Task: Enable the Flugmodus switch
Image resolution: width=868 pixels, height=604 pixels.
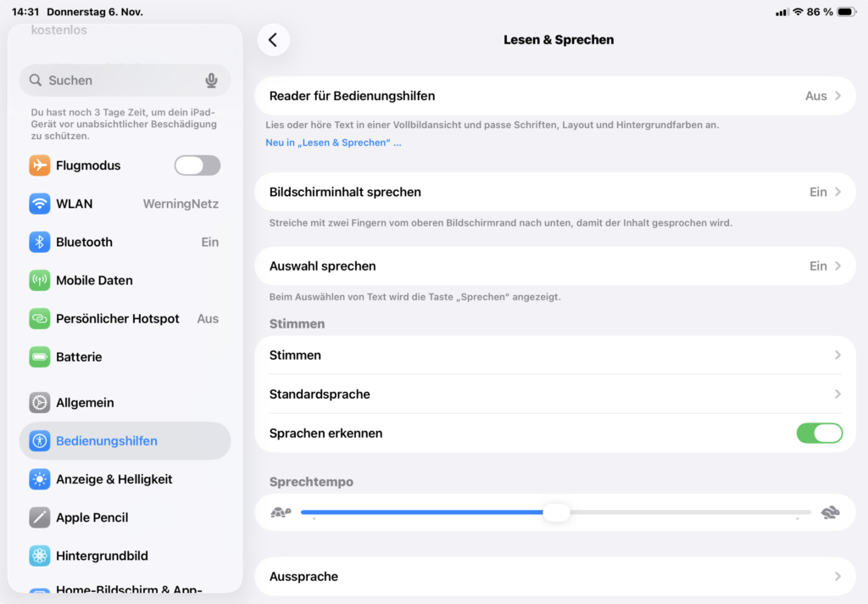Action: click(x=198, y=165)
